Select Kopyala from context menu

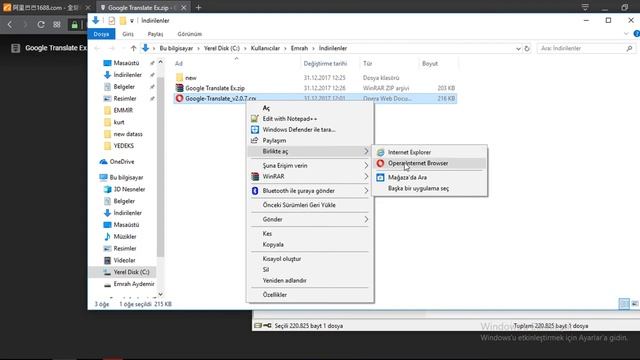(310, 245)
